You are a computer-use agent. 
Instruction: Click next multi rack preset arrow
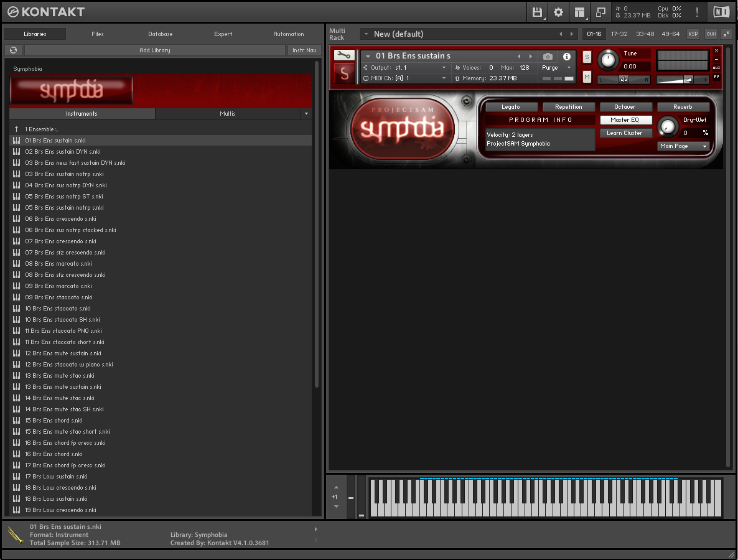pyautogui.click(x=571, y=34)
